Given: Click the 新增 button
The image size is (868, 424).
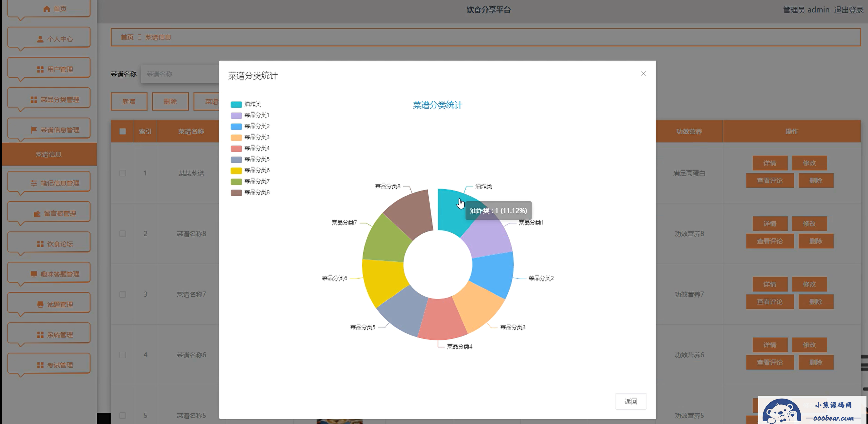Looking at the screenshot, I should (129, 101).
